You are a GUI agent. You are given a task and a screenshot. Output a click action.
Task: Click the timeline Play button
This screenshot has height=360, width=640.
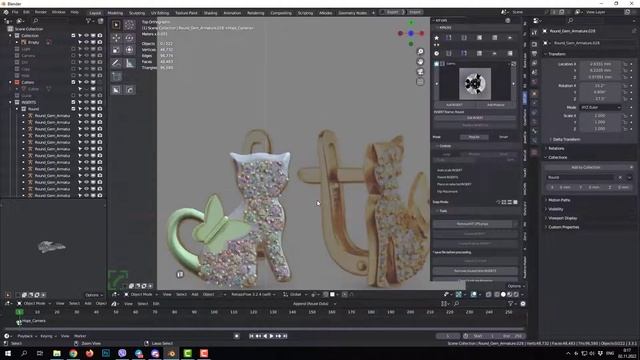click(x=271, y=336)
